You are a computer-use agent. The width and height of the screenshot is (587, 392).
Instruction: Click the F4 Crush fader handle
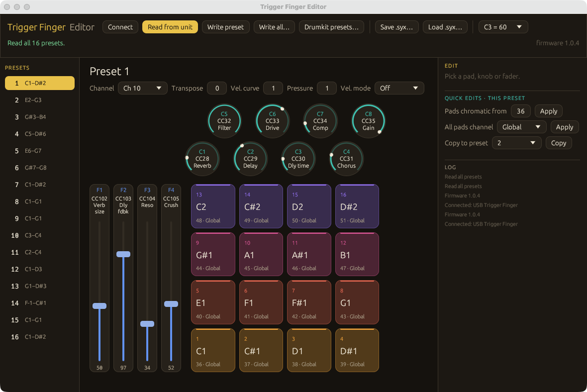[x=171, y=304]
